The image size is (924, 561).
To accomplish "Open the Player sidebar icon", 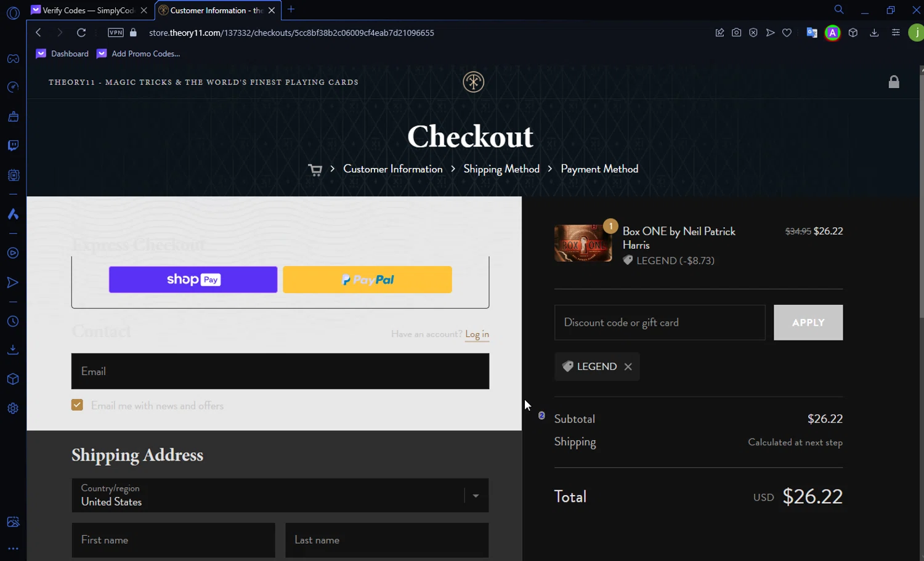I will 13,253.
